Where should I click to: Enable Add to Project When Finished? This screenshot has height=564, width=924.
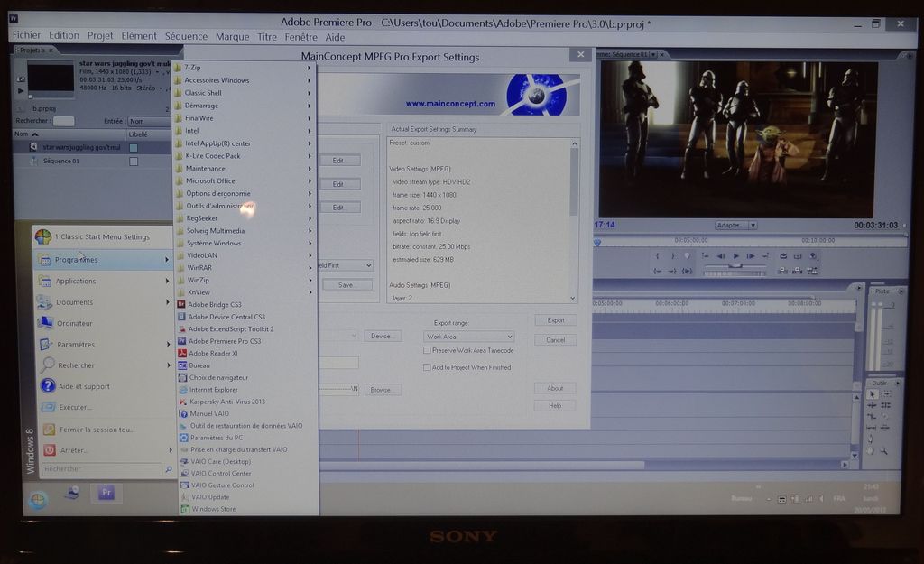click(x=427, y=367)
